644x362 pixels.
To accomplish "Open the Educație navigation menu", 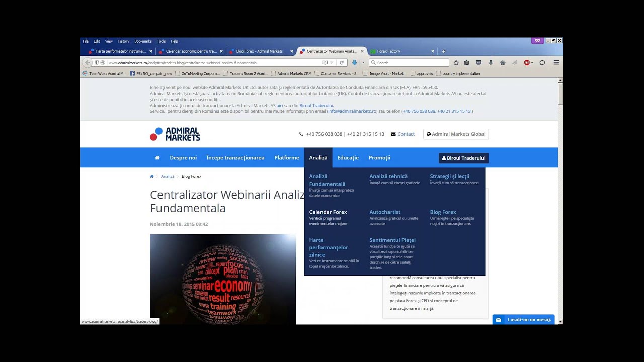I will (348, 158).
